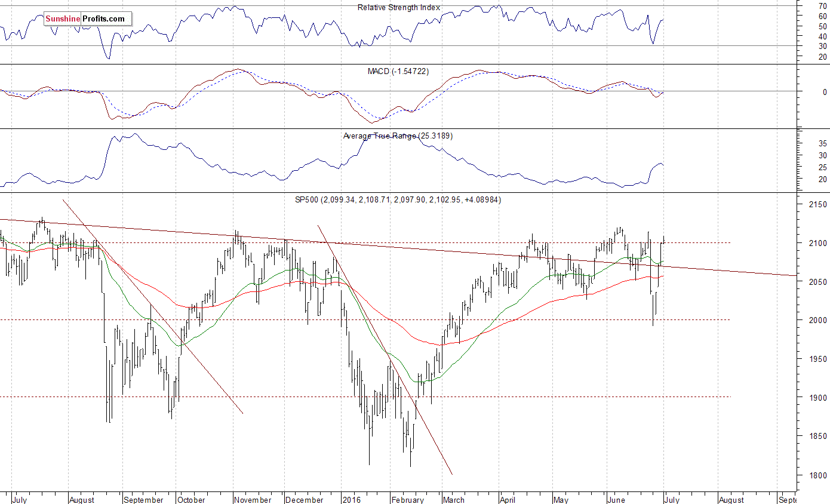Image resolution: width=830 pixels, height=504 pixels.
Task: Click the 1950 price axis value
Action: pyautogui.click(x=817, y=359)
